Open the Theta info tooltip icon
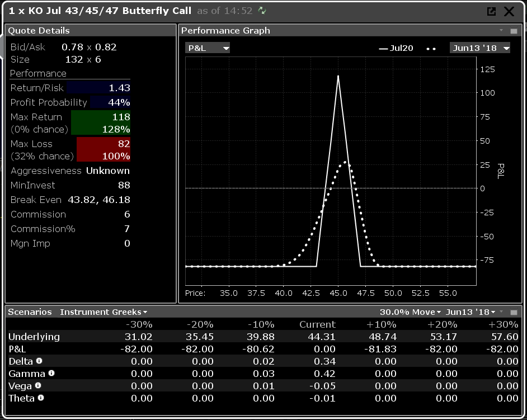The width and height of the screenshot is (527, 420). point(41,398)
